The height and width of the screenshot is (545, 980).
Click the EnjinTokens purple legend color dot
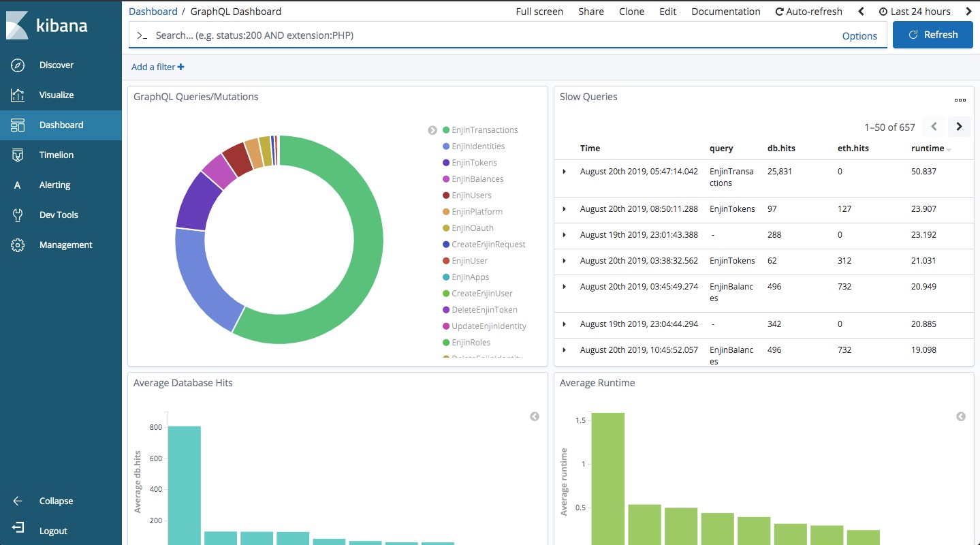point(446,163)
